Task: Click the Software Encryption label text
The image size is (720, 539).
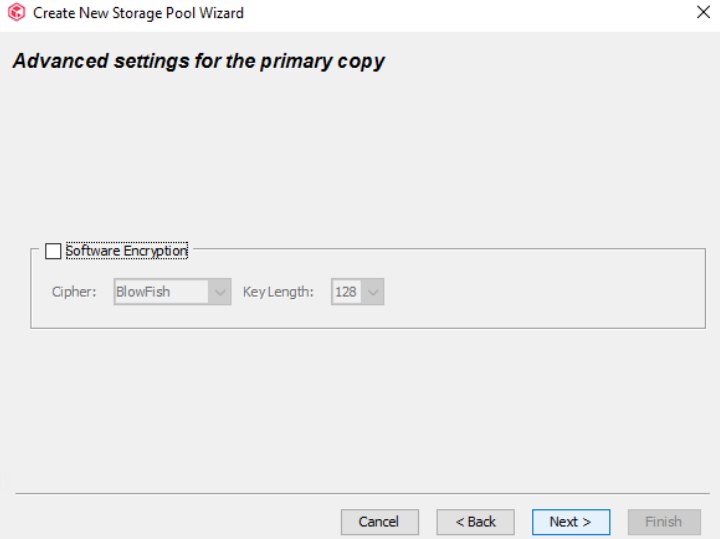Action: 126,251
